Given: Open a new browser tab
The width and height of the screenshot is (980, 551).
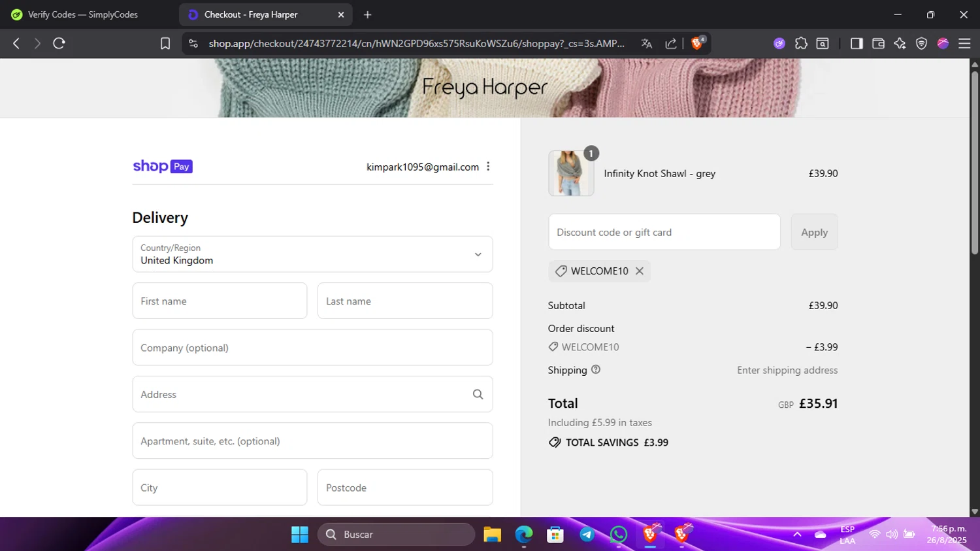Looking at the screenshot, I should click(367, 14).
